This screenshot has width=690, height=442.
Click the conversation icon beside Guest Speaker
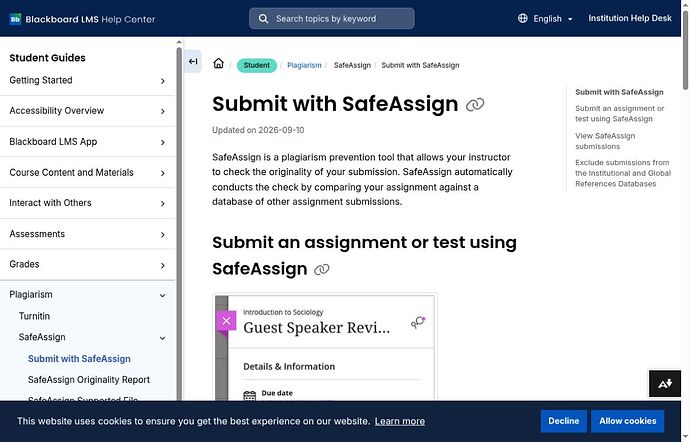point(418,322)
